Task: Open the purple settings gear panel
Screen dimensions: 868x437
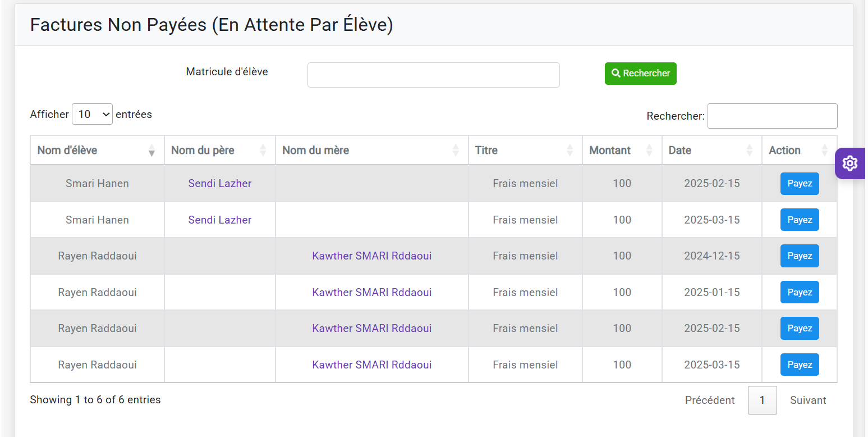Action: [849, 163]
